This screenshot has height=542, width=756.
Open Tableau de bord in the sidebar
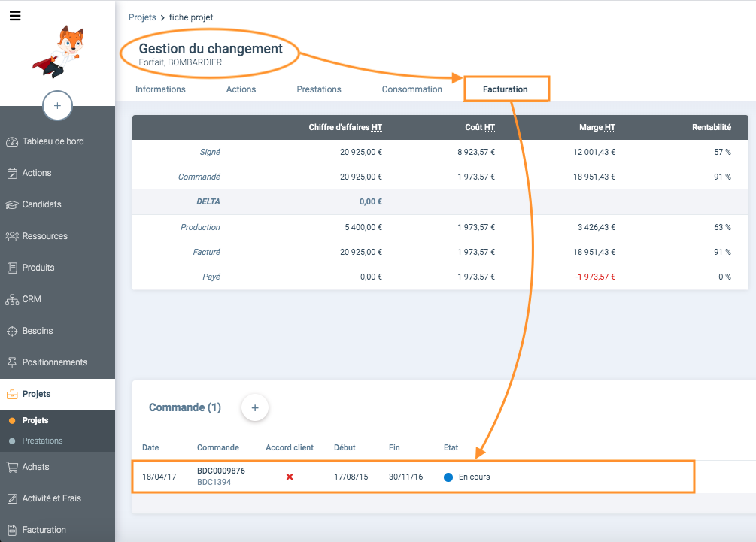coord(53,141)
